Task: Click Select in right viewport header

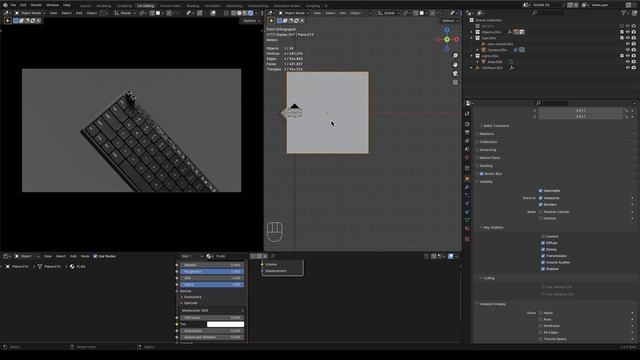Action: [x=330, y=13]
